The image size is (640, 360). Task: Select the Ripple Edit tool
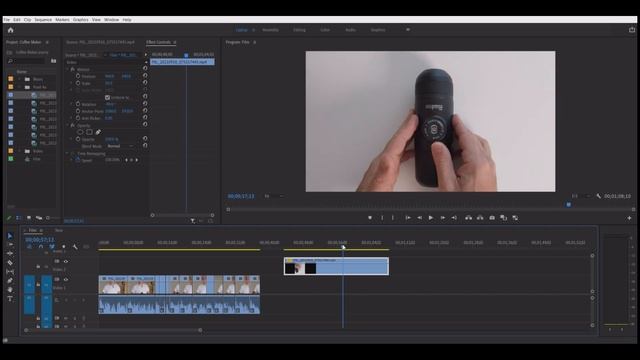(x=10, y=253)
